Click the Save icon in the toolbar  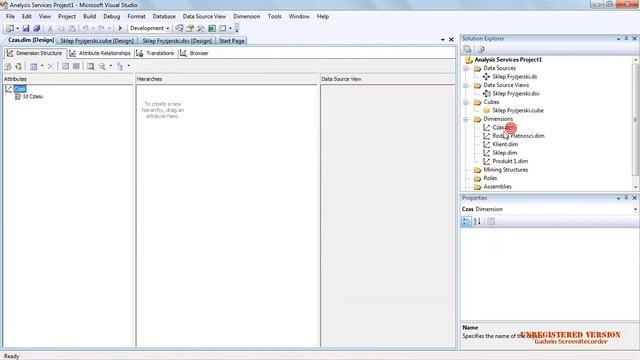pyautogui.click(x=26, y=28)
